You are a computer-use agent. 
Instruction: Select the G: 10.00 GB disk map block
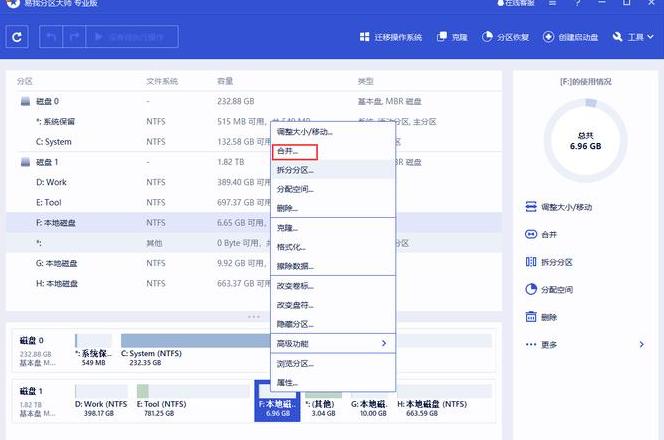[369, 401]
